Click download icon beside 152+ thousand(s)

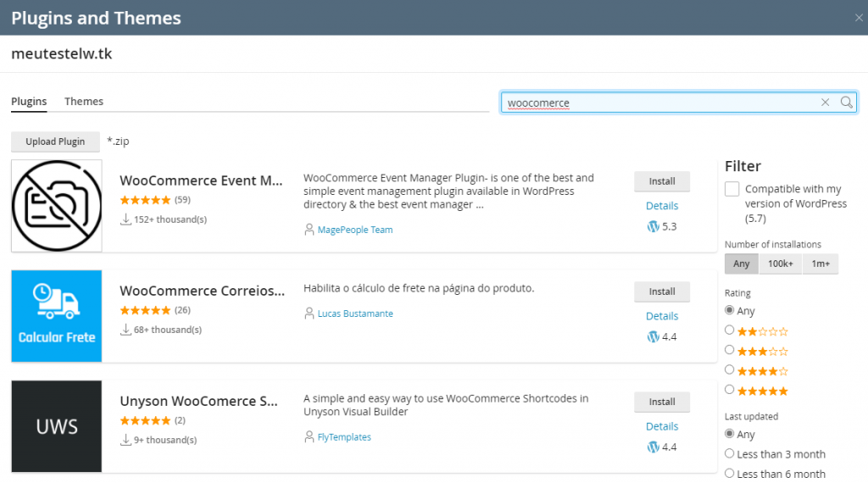[125, 219]
